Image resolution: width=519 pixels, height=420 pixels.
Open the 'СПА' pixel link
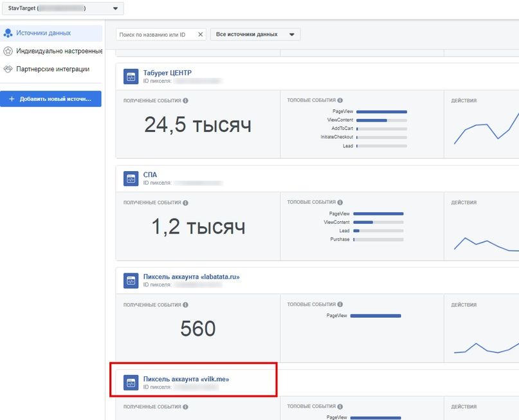(150, 175)
